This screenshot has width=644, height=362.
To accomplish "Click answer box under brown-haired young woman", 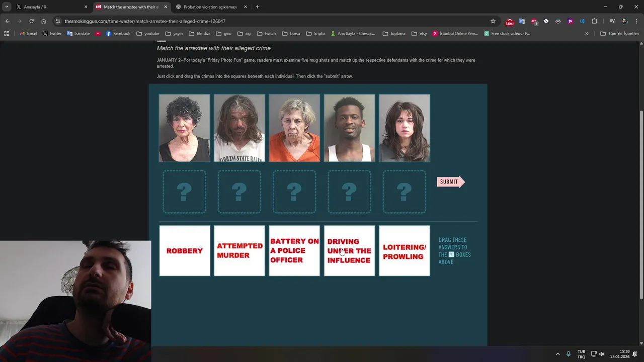I will click(405, 192).
